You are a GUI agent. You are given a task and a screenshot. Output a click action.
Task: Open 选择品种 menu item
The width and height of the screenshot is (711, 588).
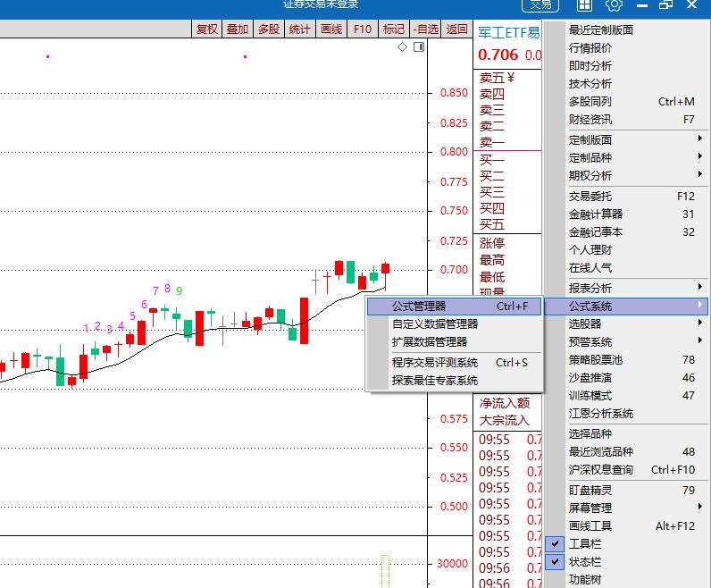(626, 433)
